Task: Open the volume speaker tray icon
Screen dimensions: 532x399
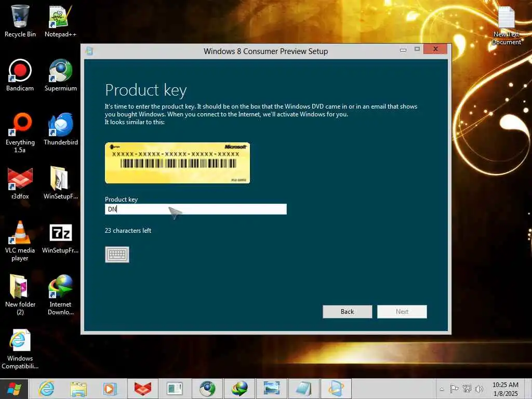Action: tap(479, 389)
